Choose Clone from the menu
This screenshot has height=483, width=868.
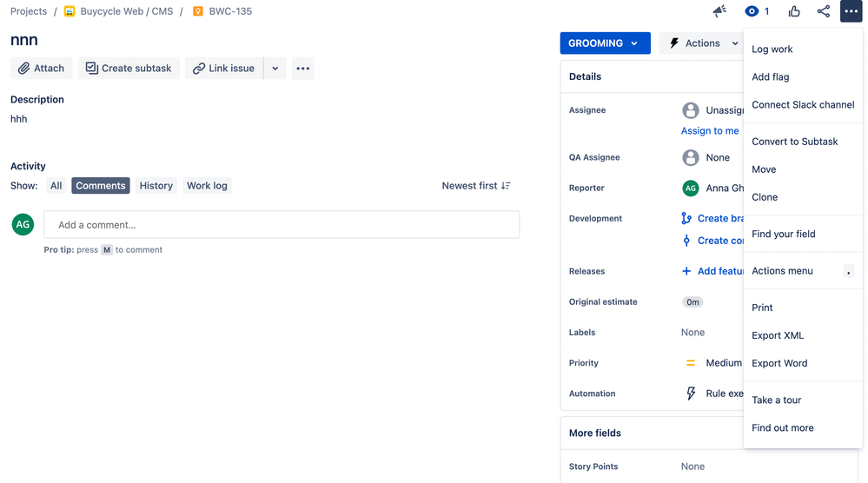(x=803, y=197)
